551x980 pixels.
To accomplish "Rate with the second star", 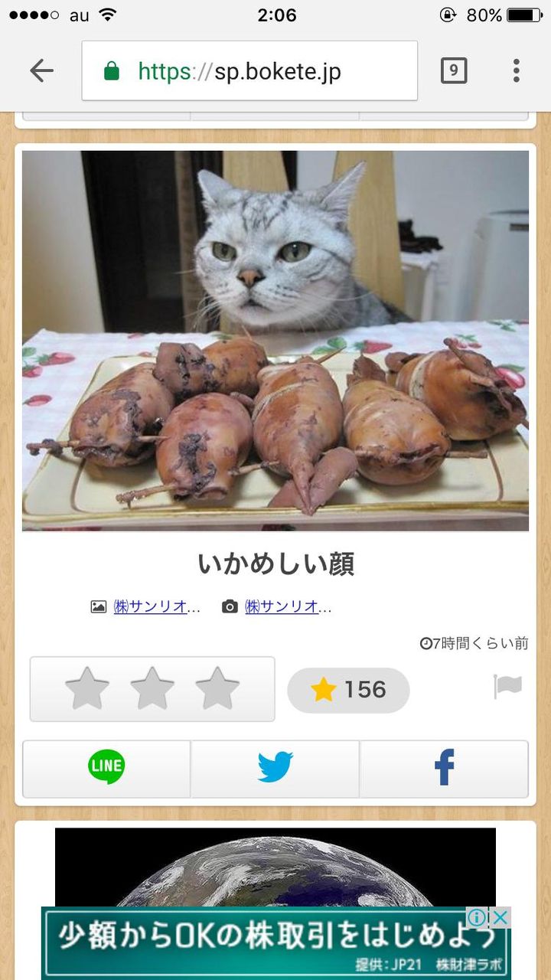I will (152, 688).
